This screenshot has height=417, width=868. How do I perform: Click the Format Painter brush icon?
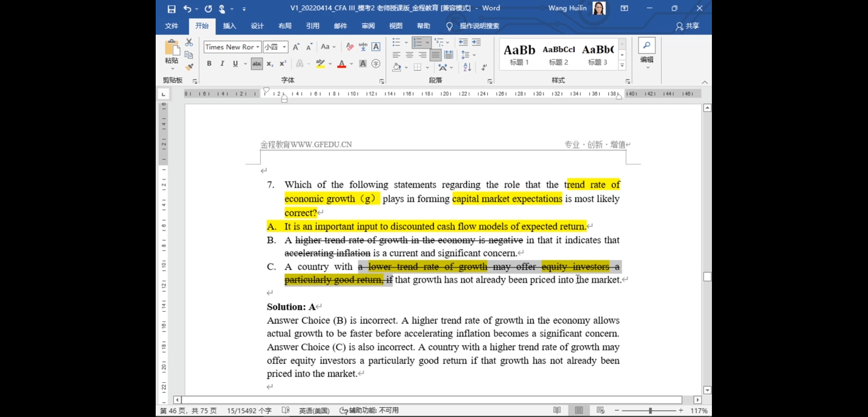189,67
